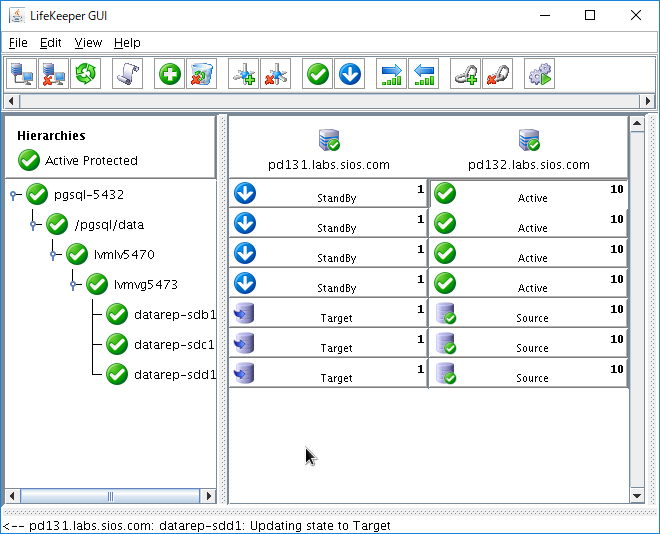Select the pgsql-5432 hierarchy item
This screenshot has width=660, height=534.
coord(89,195)
